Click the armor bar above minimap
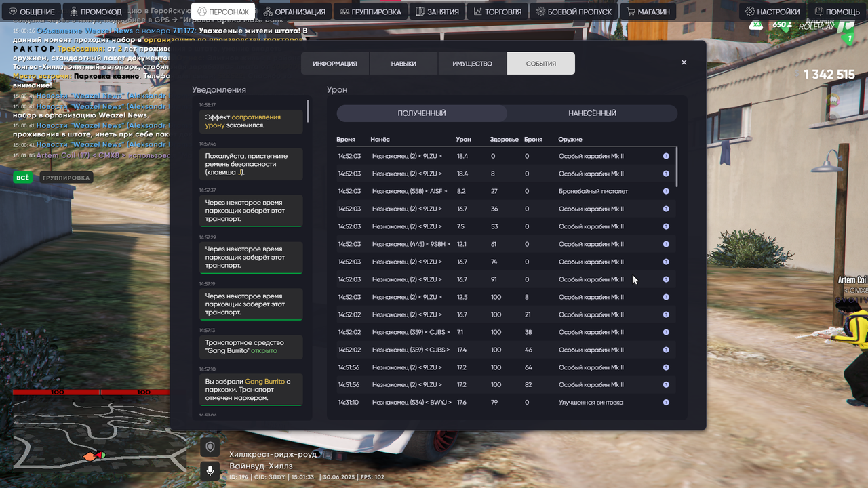 [144, 392]
